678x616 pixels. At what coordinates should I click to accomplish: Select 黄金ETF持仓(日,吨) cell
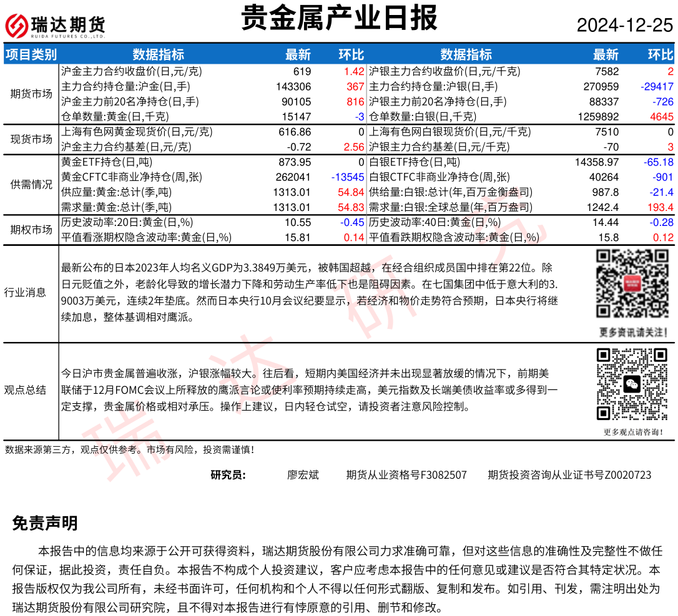(107, 162)
